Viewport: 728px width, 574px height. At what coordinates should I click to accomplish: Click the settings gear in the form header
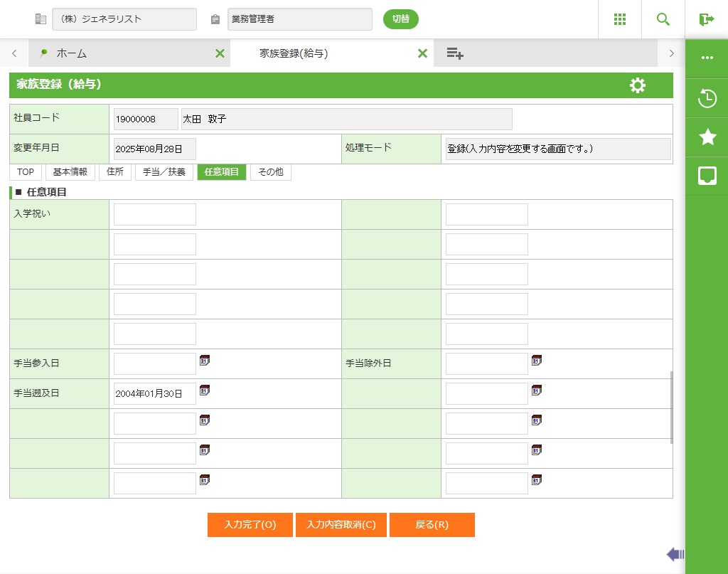pyautogui.click(x=638, y=85)
